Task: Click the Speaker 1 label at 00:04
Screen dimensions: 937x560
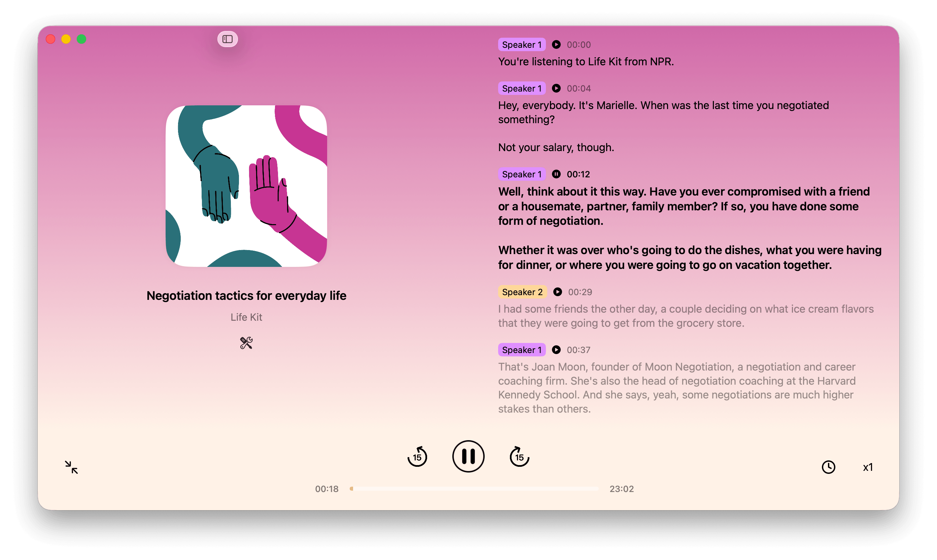Action: tap(522, 88)
